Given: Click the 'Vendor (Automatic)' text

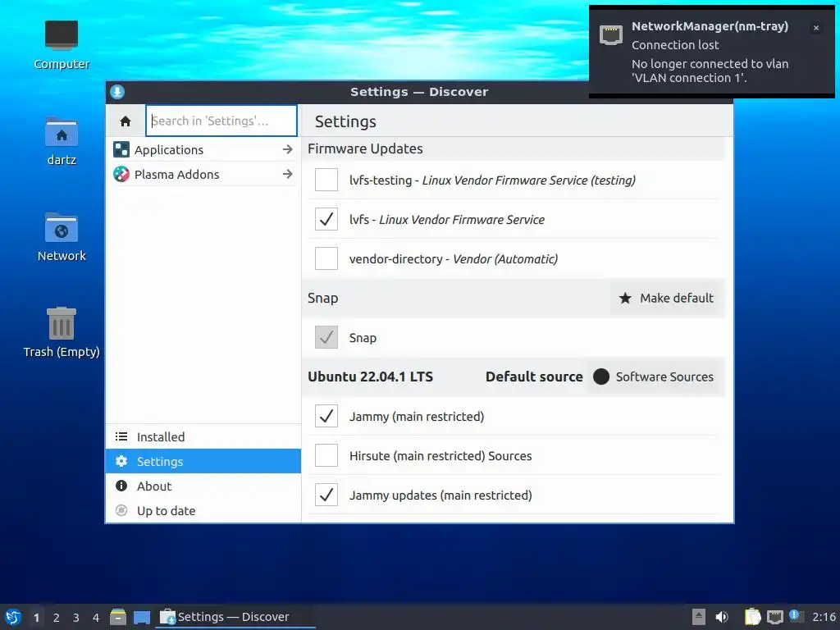Looking at the screenshot, I should pyautogui.click(x=505, y=258).
